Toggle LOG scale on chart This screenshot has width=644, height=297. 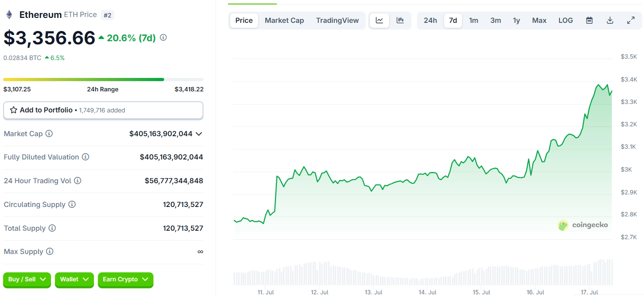tap(566, 20)
